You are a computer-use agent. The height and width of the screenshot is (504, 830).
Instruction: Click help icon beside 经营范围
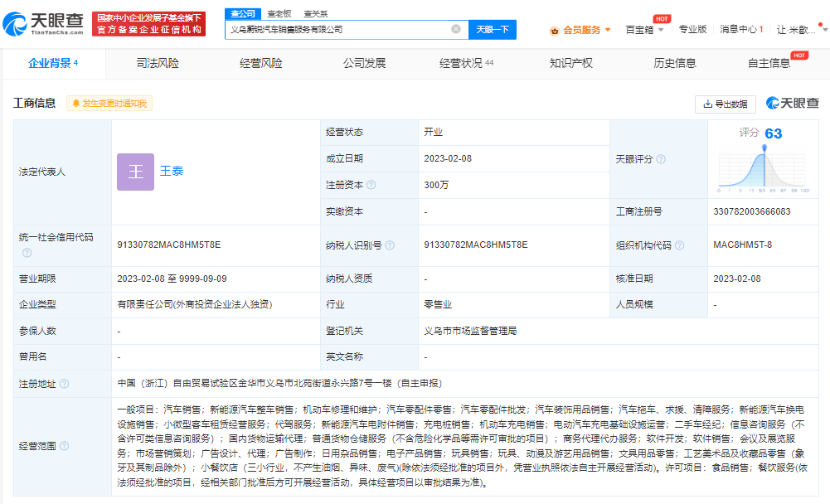click(64, 446)
